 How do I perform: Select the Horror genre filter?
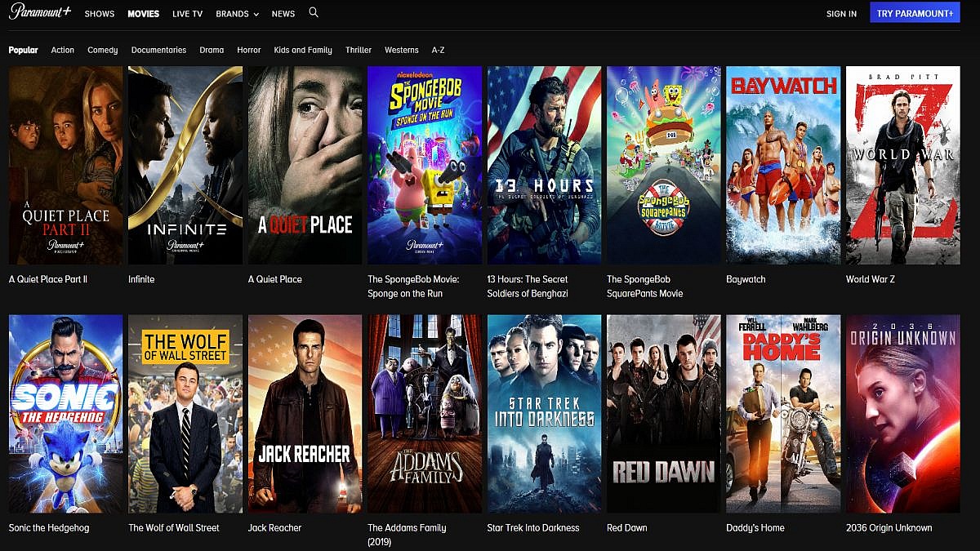pyautogui.click(x=248, y=50)
